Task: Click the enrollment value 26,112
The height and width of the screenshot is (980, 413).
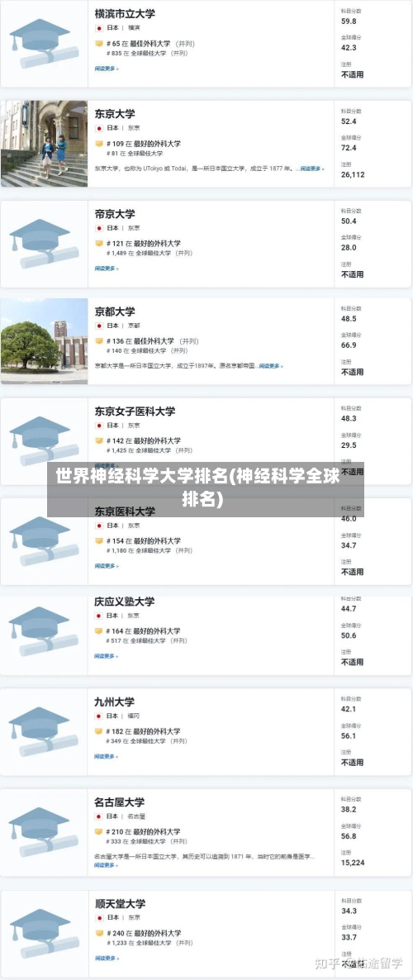Action: (x=353, y=175)
